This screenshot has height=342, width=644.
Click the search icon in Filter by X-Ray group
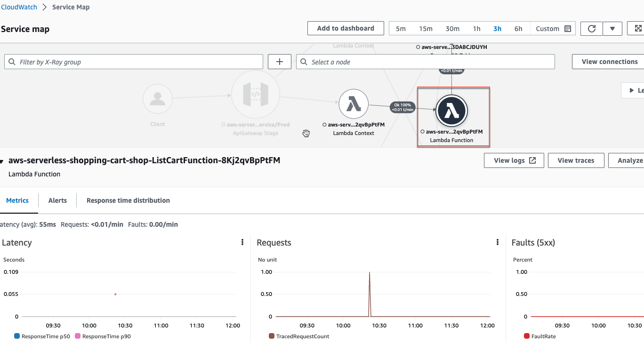pyautogui.click(x=12, y=62)
